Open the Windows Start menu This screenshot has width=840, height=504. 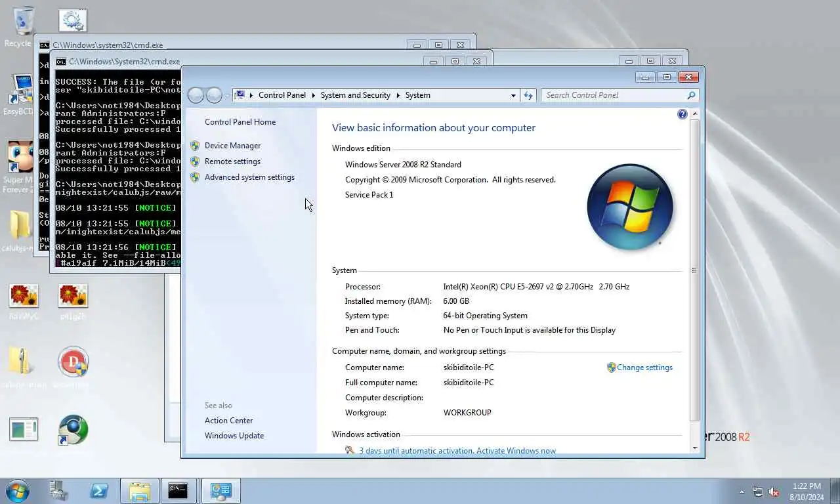(x=18, y=491)
